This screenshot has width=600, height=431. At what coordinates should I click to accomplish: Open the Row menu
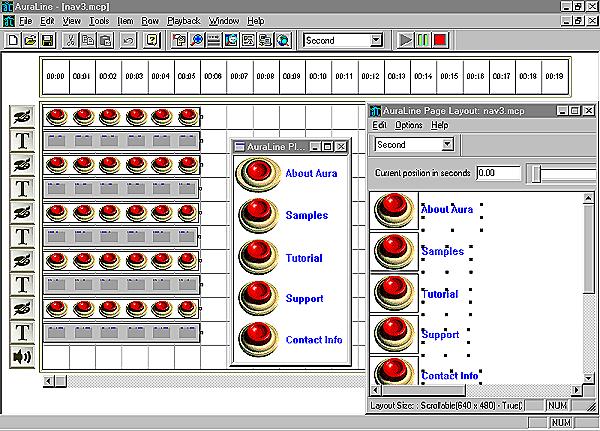pos(150,21)
